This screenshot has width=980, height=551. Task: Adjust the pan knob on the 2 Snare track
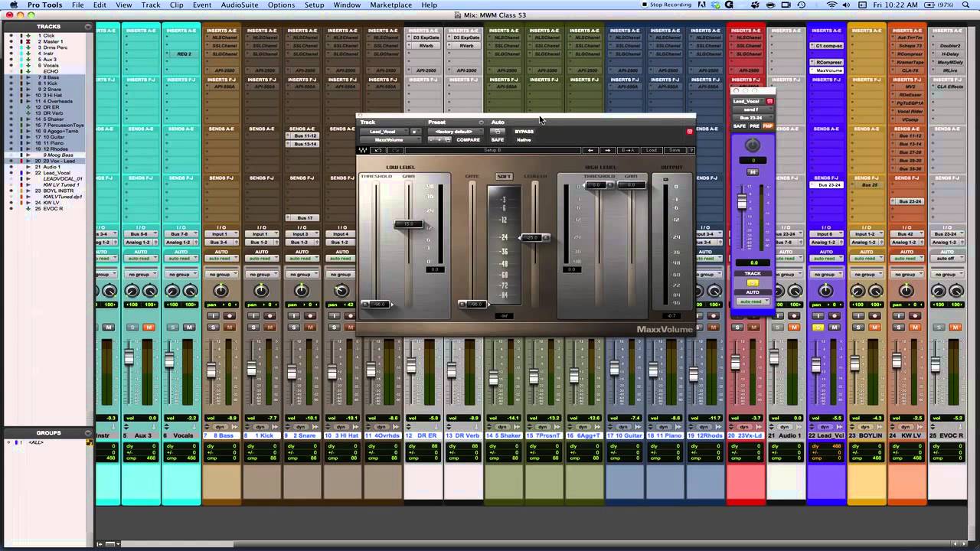tap(302, 291)
